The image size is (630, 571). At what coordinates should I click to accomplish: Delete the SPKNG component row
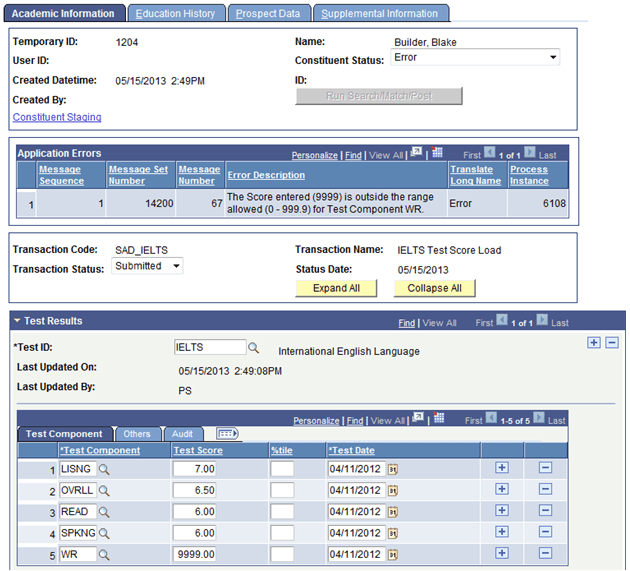(x=545, y=532)
